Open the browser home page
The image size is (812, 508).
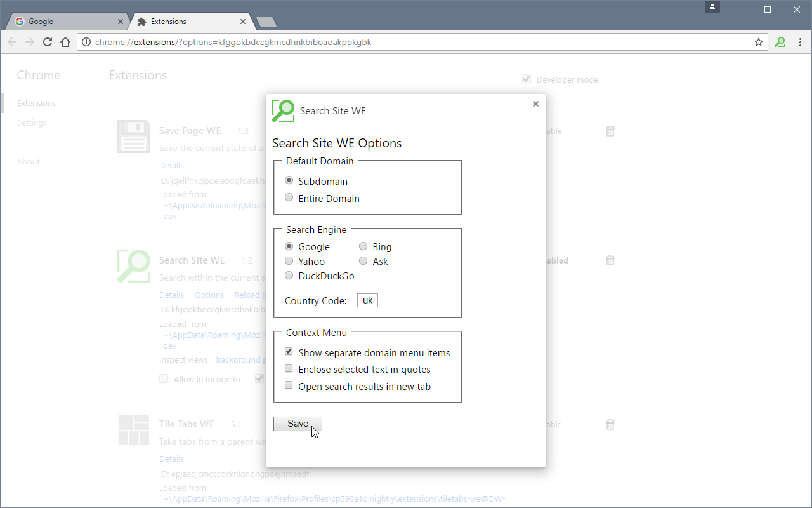coord(65,42)
